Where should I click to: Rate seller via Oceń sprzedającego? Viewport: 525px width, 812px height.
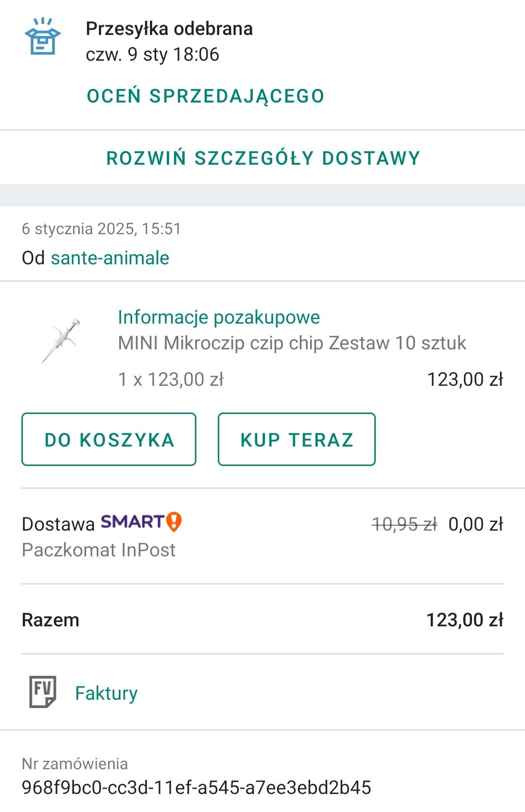[x=206, y=96]
